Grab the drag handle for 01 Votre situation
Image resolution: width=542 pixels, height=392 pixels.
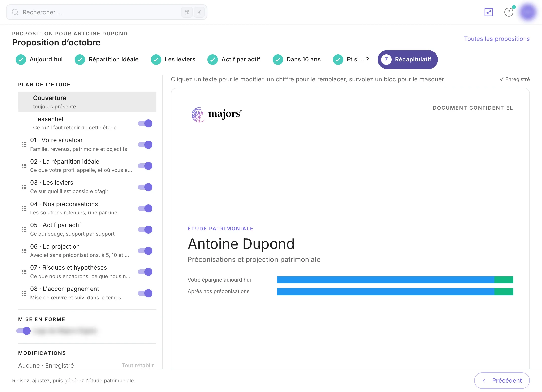pos(24,144)
